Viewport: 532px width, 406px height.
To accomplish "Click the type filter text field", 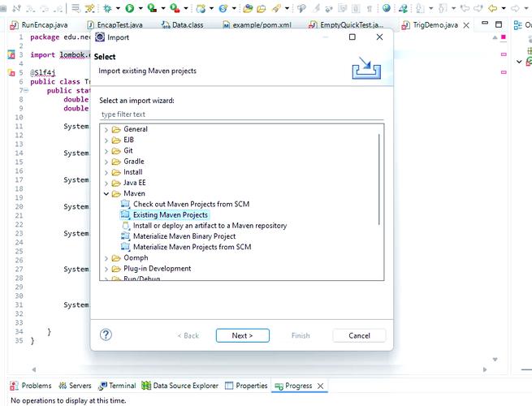I will (241, 114).
